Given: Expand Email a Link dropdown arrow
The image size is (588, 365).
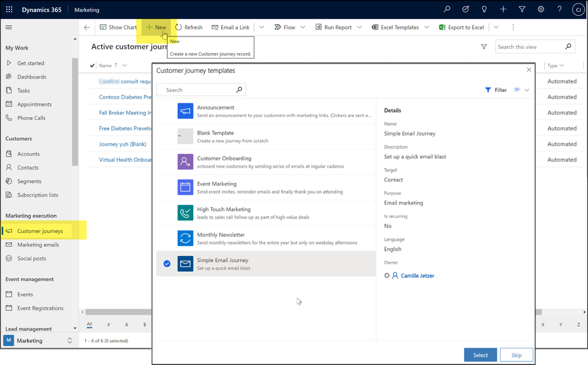Looking at the screenshot, I should point(262,27).
